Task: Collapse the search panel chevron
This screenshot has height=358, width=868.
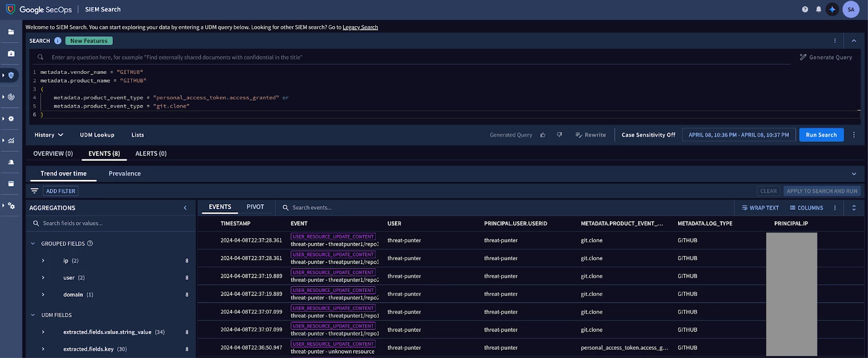Action: click(854, 41)
